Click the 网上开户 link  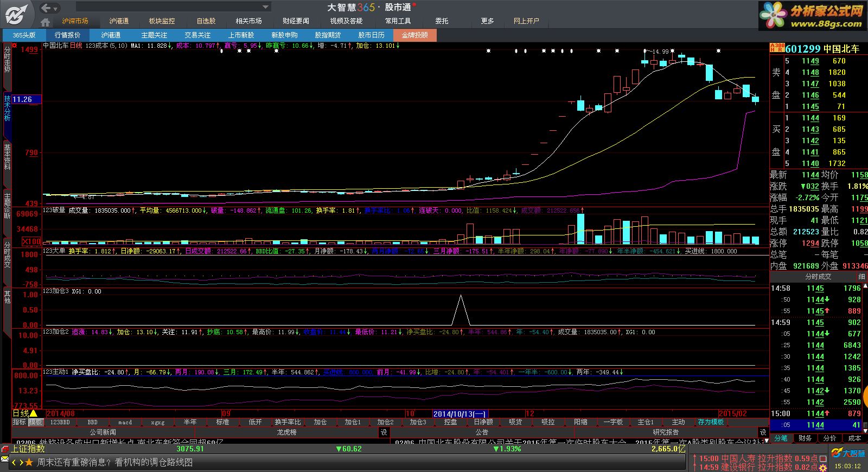[x=526, y=21]
